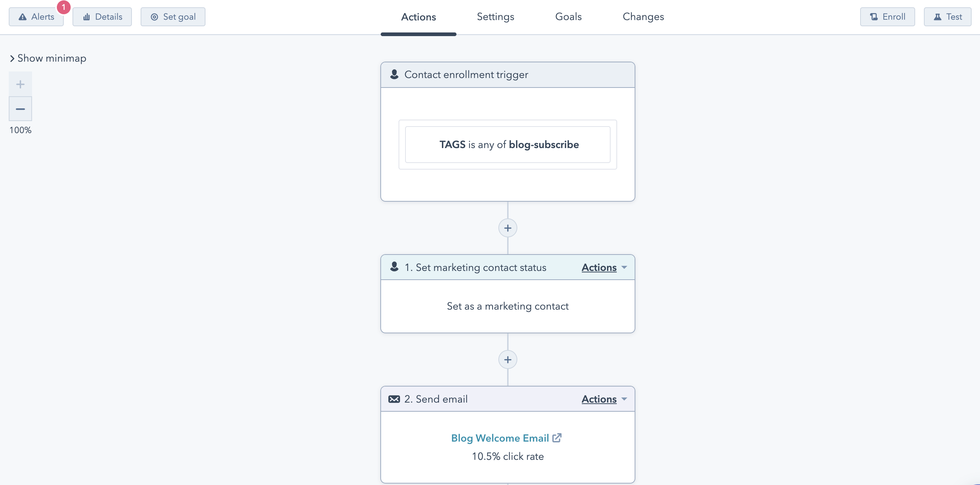Click the envelope icon on Send email
This screenshot has width=980, height=485.
(x=394, y=399)
